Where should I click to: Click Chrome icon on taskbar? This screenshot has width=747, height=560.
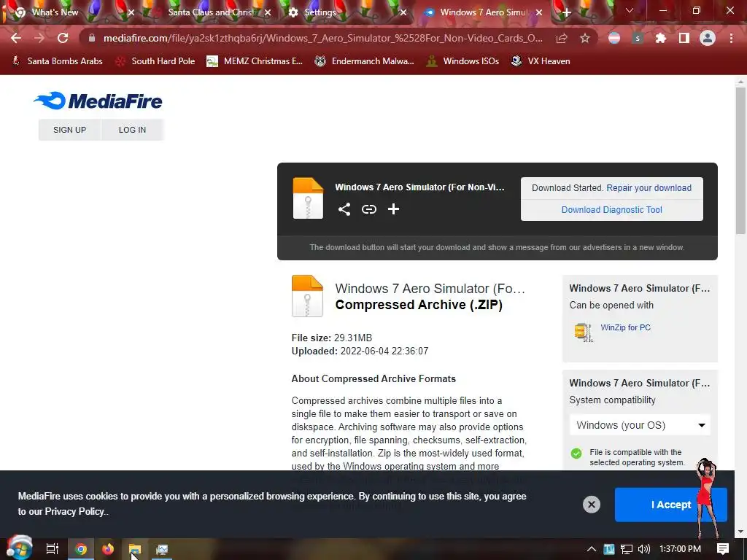[x=81, y=549]
